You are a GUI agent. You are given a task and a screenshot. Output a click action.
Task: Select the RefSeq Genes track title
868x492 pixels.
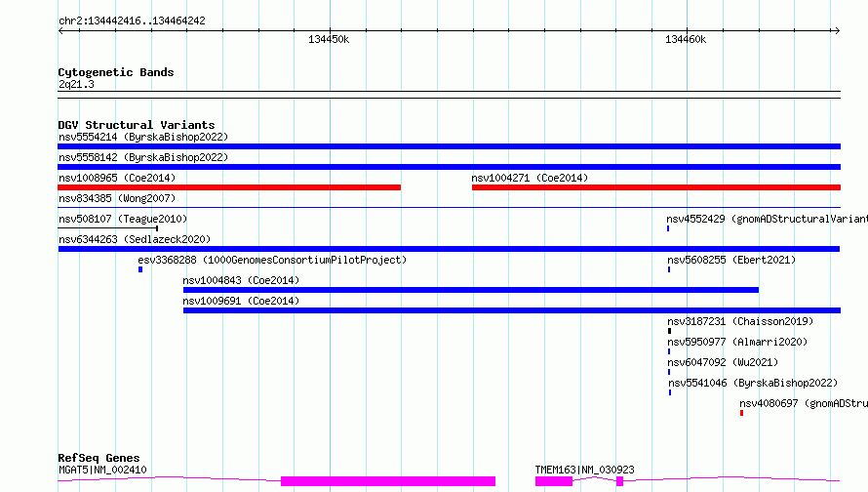[x=99, y=458]
